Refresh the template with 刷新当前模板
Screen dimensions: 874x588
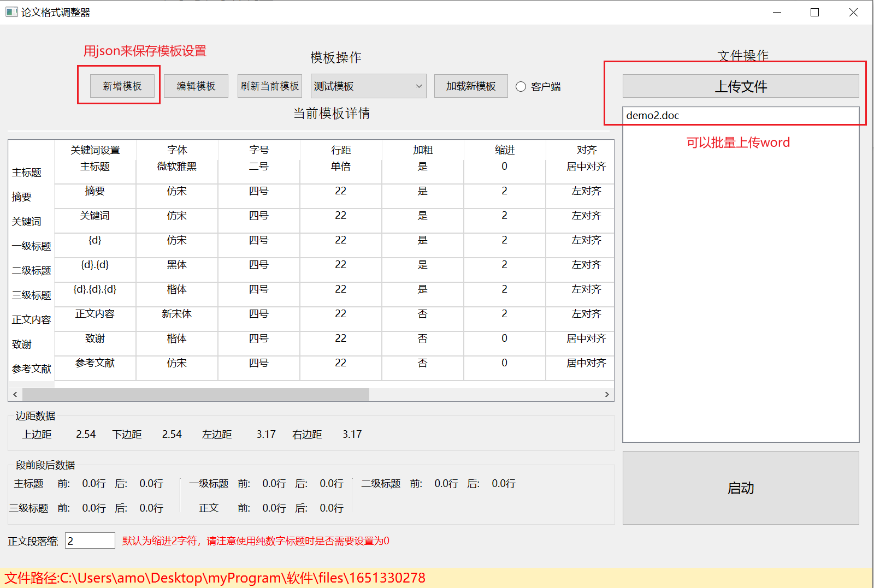click(x=270, y=86)
